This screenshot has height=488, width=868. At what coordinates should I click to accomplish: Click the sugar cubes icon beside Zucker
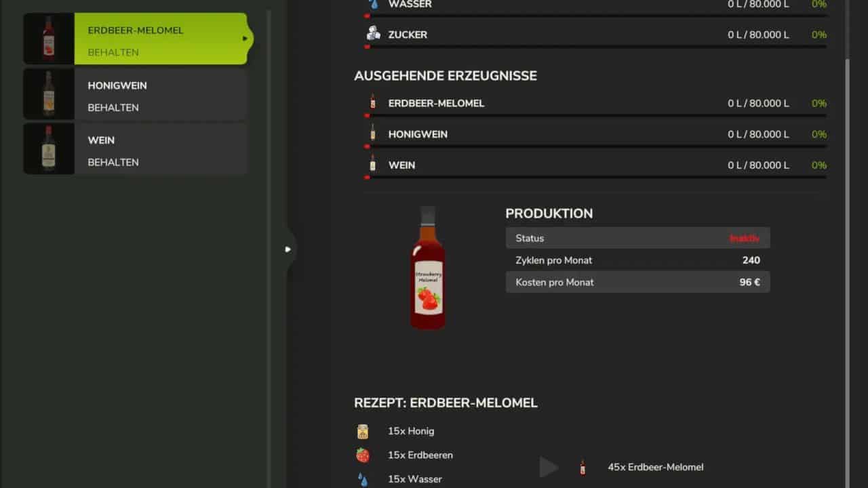(373, 34)
